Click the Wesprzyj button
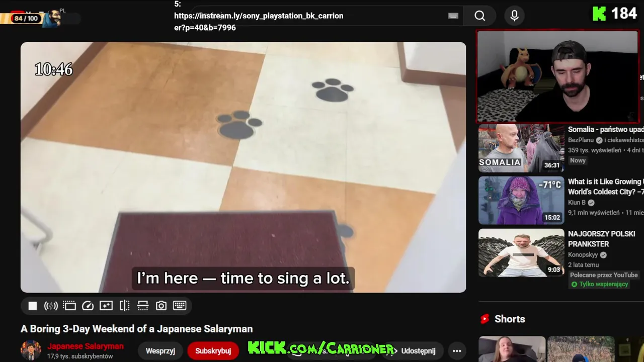The width and height of the screenshot is (644, 362). point(160,351)
